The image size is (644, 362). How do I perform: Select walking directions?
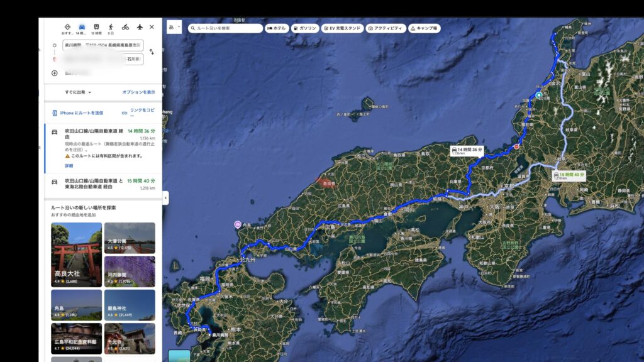(x=111, y=27)
